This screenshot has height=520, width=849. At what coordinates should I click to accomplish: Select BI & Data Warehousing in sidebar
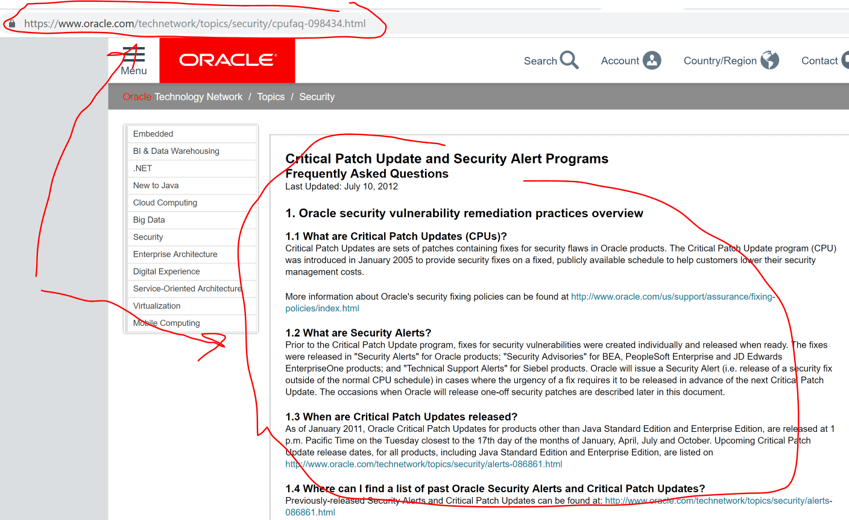[191, 151]
